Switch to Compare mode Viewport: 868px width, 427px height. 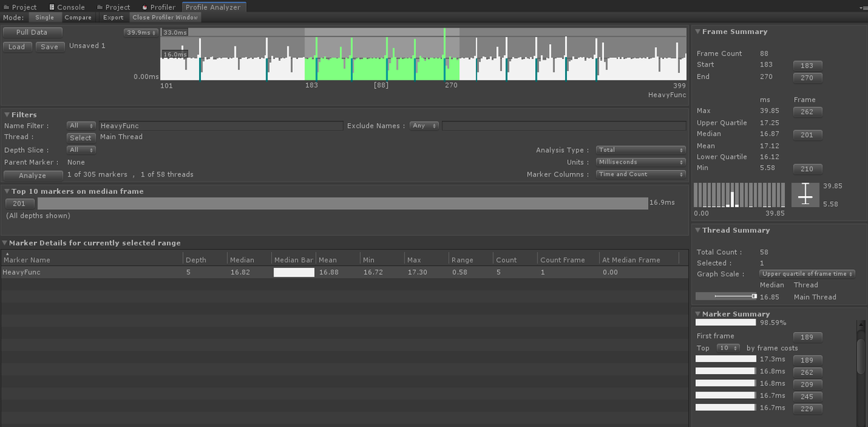(x=78, y=17)
